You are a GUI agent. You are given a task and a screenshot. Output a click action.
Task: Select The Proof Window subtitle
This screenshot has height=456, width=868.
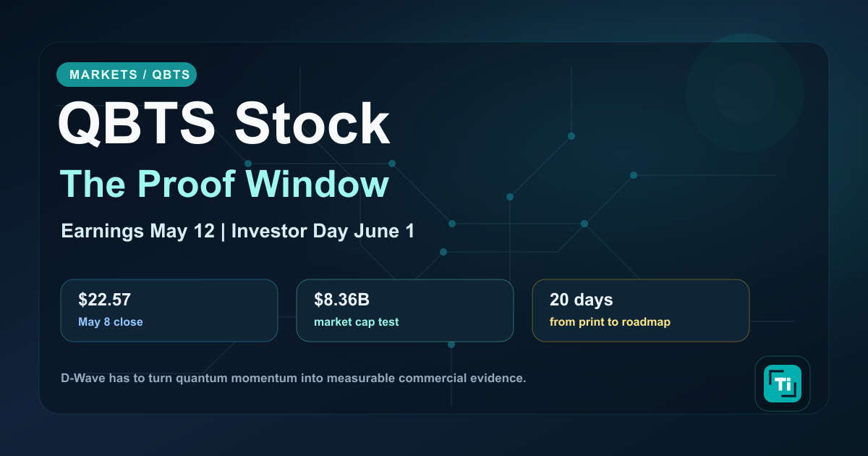(x=224, y=184)
